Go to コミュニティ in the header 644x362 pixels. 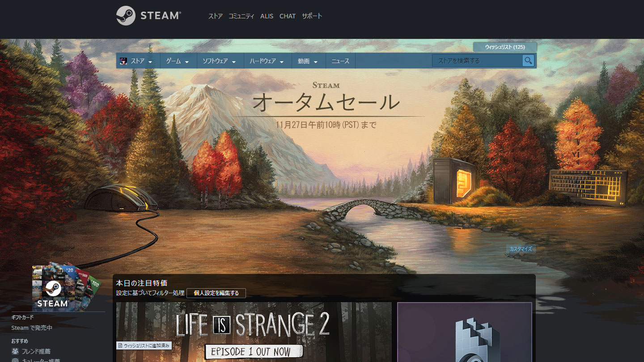tap(241, 16)
